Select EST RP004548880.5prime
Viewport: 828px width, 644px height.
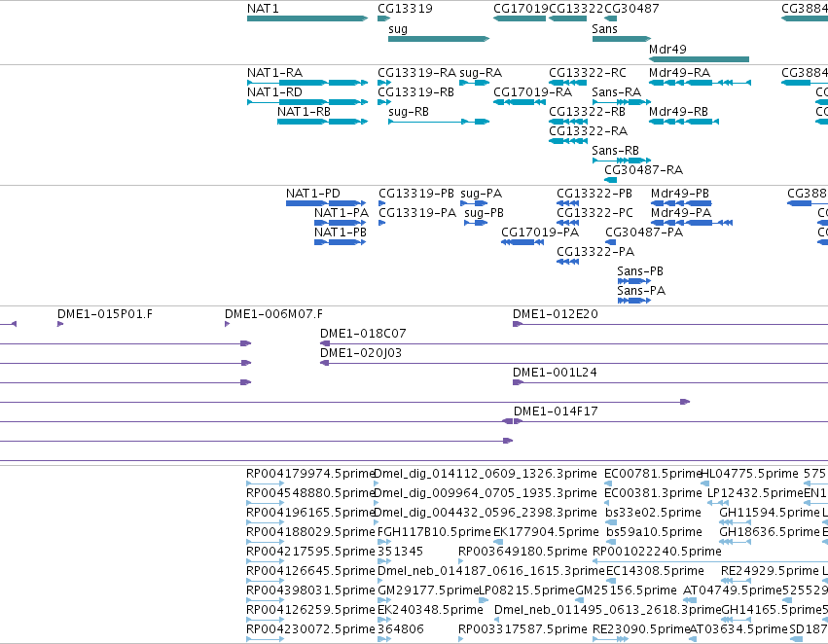click(x=265, y=503)
